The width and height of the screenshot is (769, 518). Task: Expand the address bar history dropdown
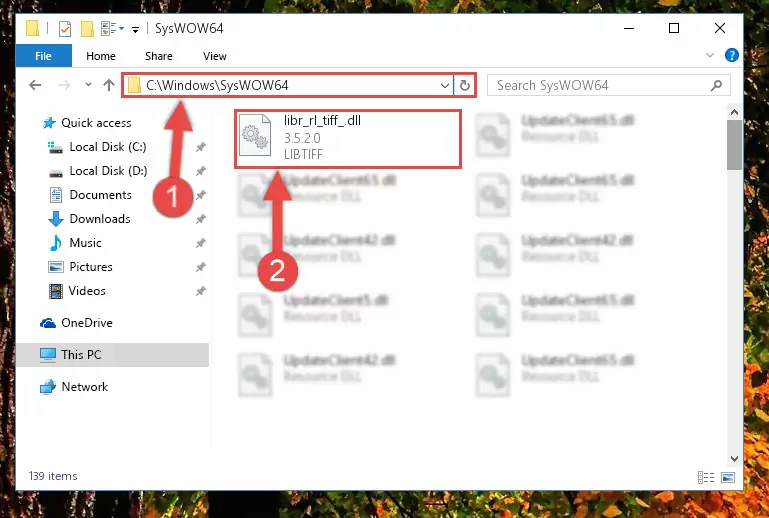(x=444, y=85)
